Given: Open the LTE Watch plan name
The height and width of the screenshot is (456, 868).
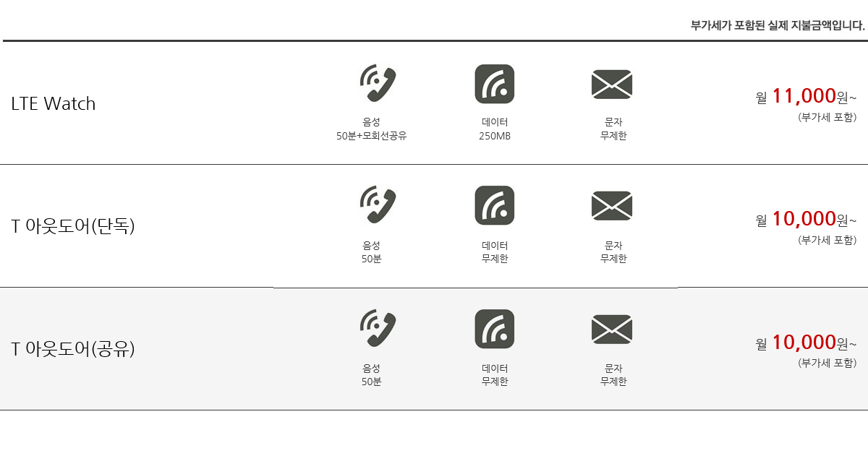Looking at the screenshot, I should coord(54,103).
